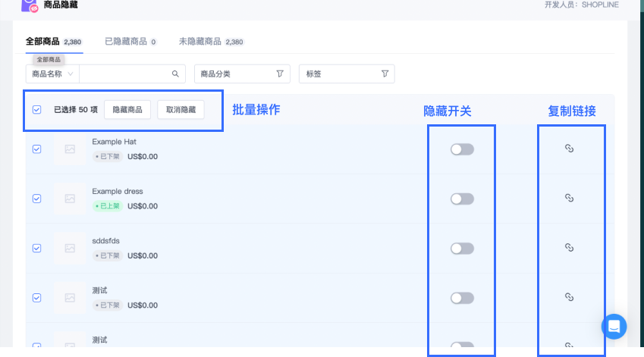Click 开发人员: SHOPLINE text
This screenshot has width=644, height=357.
582,5
